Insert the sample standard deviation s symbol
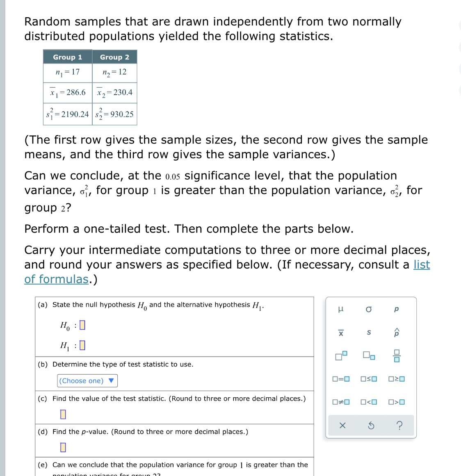Screen dimensions: 461x476 coord(368,333)
